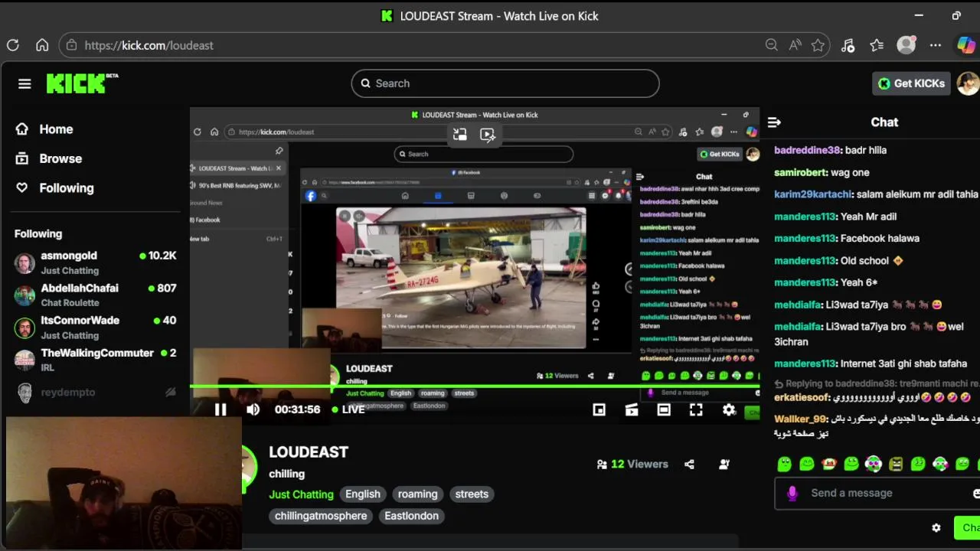Select the streets tag
The width and height of the screenshot is (980, 551).
click(x=472, y=494)
